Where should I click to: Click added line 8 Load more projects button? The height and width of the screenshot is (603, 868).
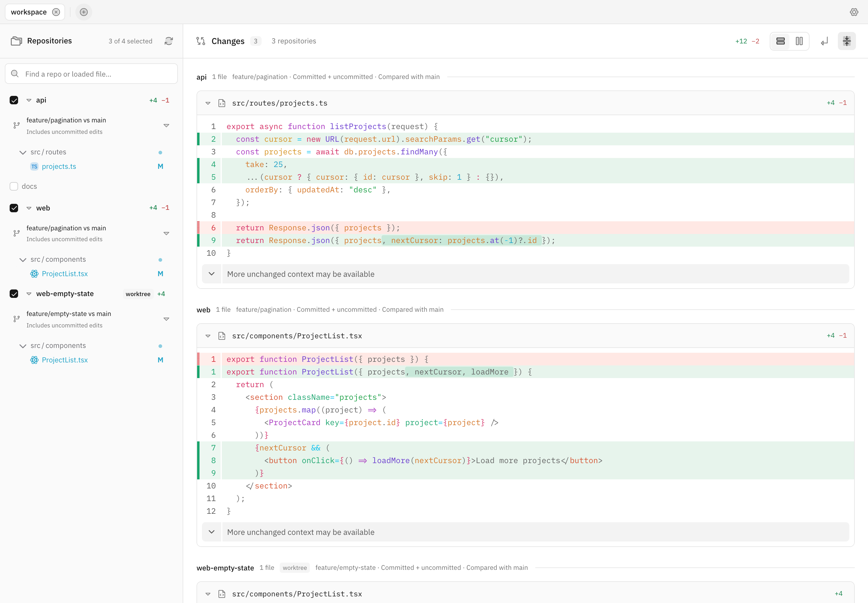525,461
